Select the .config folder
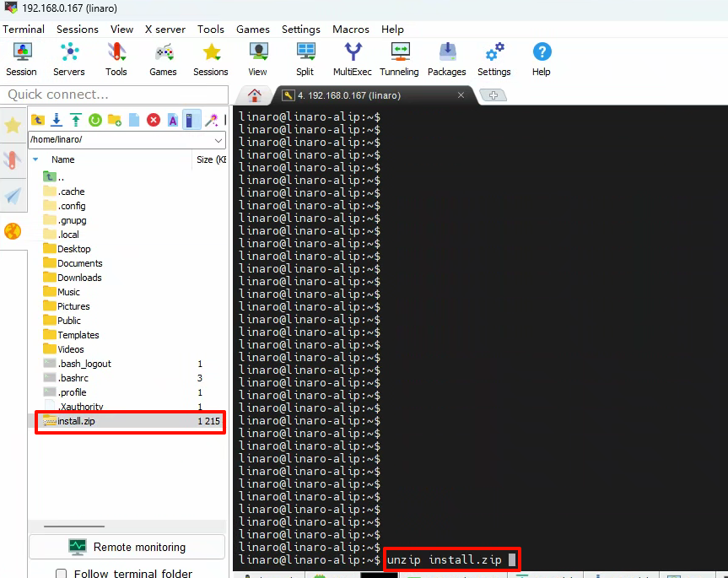 65,206
